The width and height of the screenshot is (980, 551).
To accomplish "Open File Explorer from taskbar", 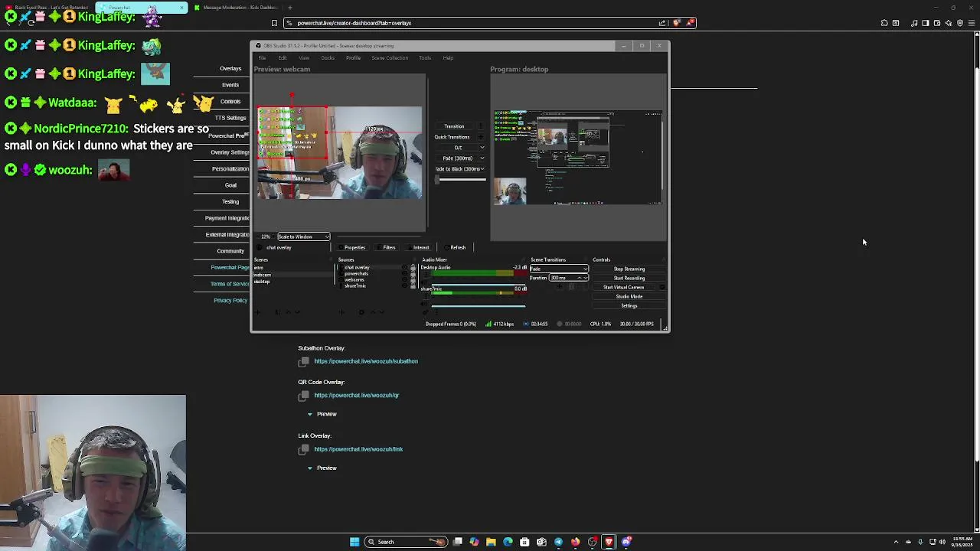I will pyautogui.click(x=491, y=542).
